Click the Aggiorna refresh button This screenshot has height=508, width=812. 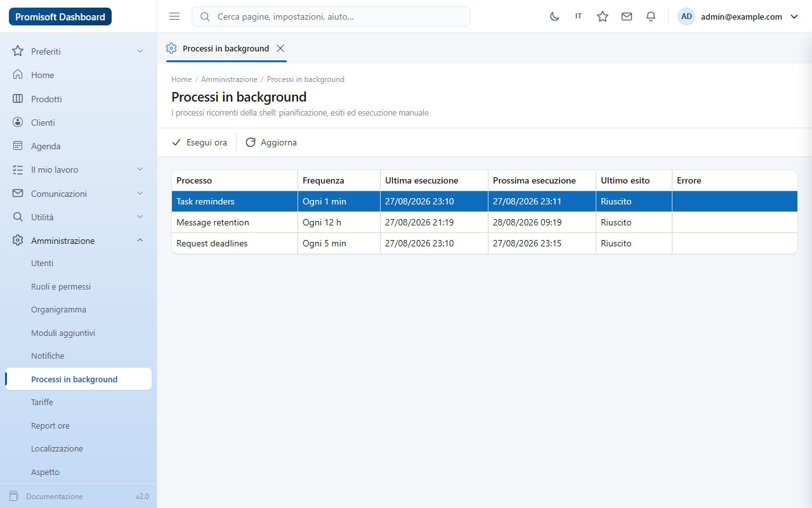(271, 142)
